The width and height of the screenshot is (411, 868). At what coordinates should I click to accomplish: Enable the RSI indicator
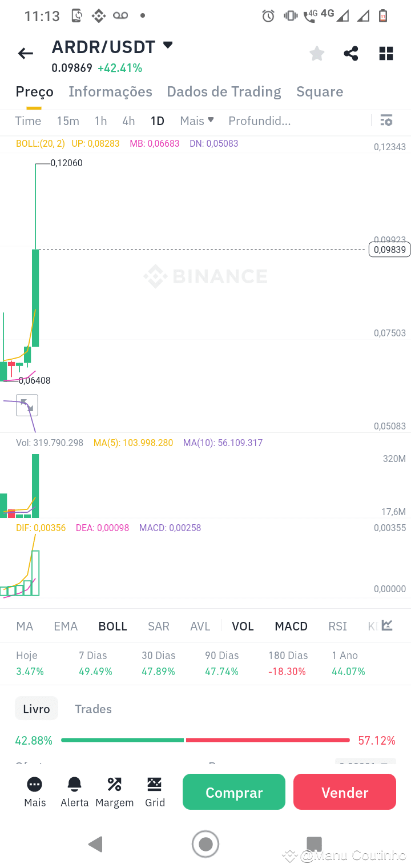pos(337,626)
